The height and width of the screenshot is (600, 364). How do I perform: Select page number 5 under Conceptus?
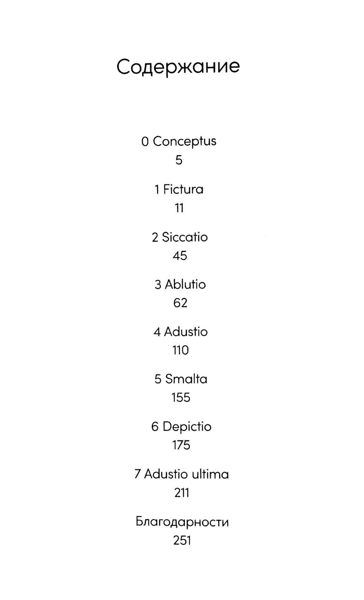click(179, 160)
